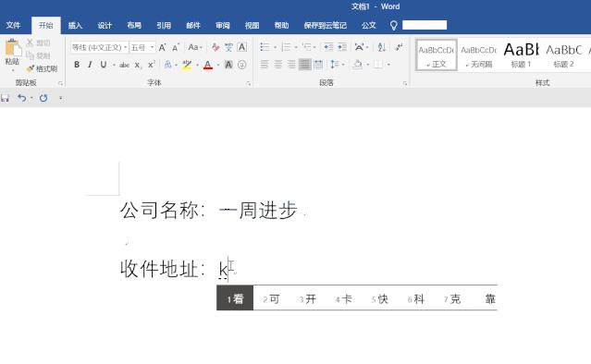Image resolution: width=591 pixels, height=364 pixels.
Task: Toggle italic formatting
Action: (90, 65)
